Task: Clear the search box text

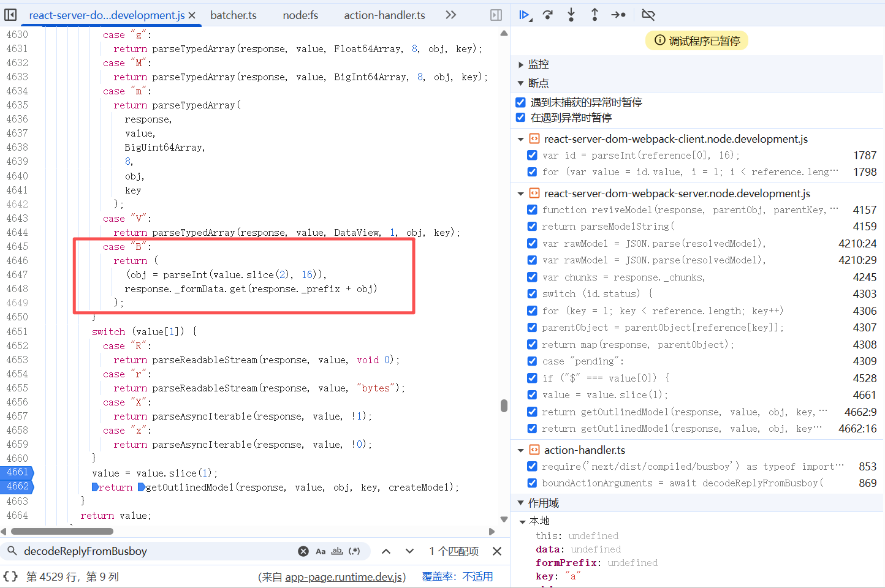Action: pos(303,551)
